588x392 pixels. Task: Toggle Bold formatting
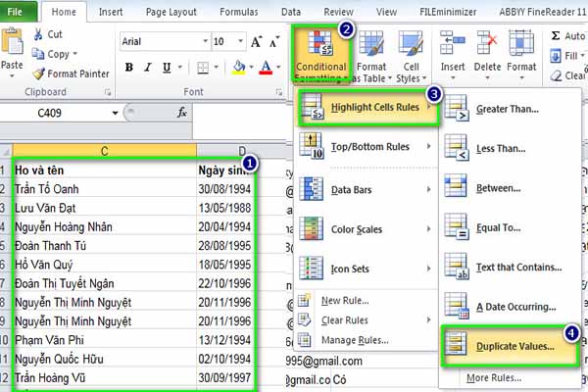(x=129, y=68)
